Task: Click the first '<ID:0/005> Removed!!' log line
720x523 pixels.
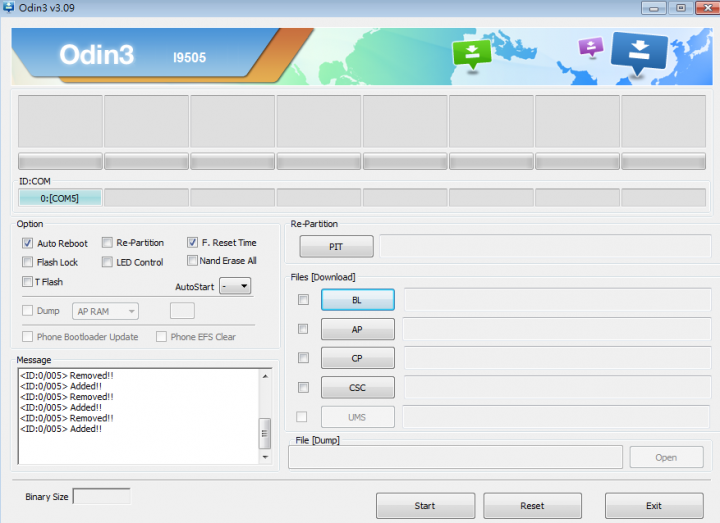Action: click(67, 376)
